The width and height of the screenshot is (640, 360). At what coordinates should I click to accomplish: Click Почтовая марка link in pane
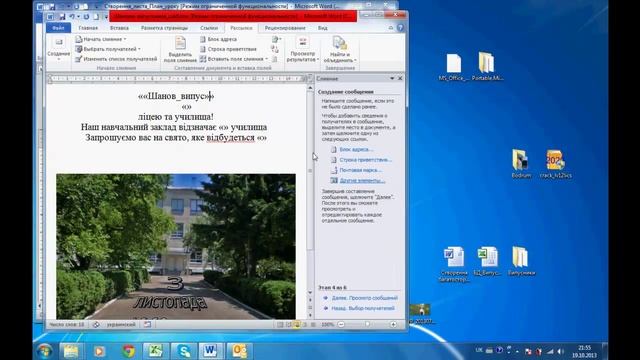(360, 170)
